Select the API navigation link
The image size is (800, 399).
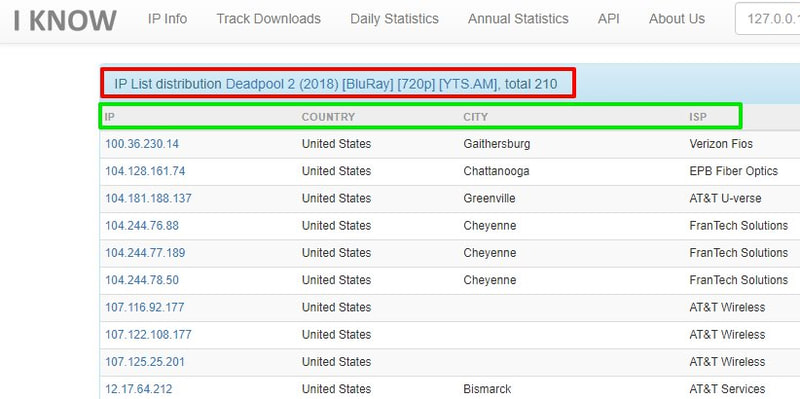click(609, 19)
